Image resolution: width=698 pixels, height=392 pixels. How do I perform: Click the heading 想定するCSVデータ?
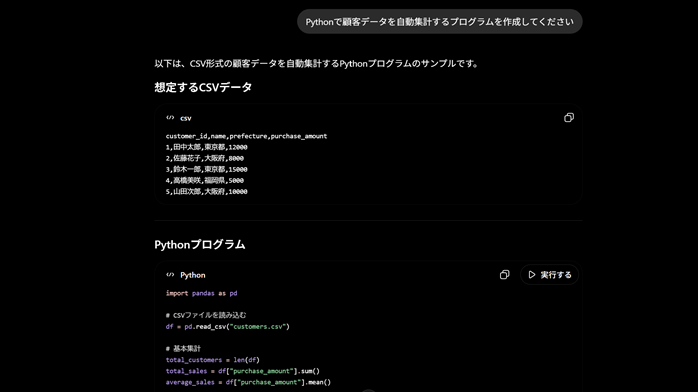[x=203, y=87]
